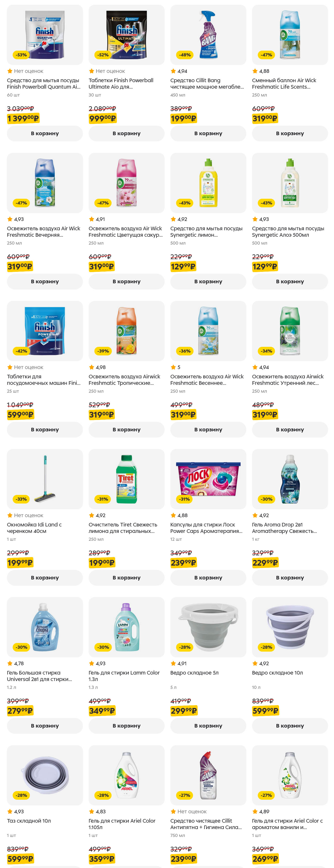Viewport: 334px width, 868px height.
Task: Open the Aroma Drop gel bottle image
Action: [x=290, y=479]
